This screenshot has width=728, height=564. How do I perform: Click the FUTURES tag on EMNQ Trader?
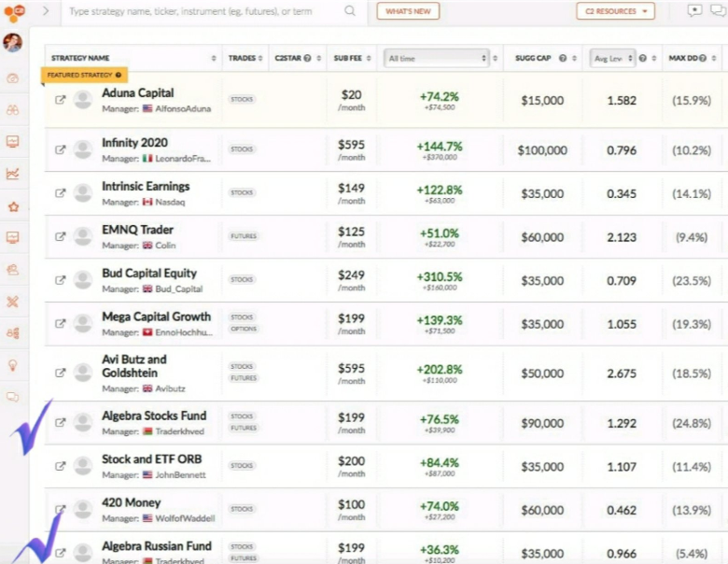click(244, 236)
